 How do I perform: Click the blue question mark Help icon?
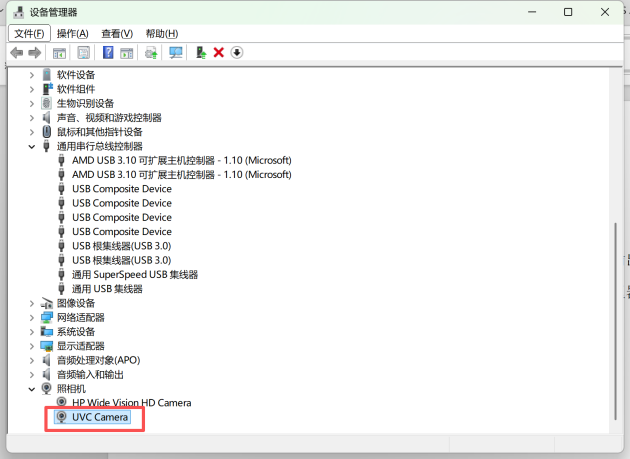click(x=108, y=53)
